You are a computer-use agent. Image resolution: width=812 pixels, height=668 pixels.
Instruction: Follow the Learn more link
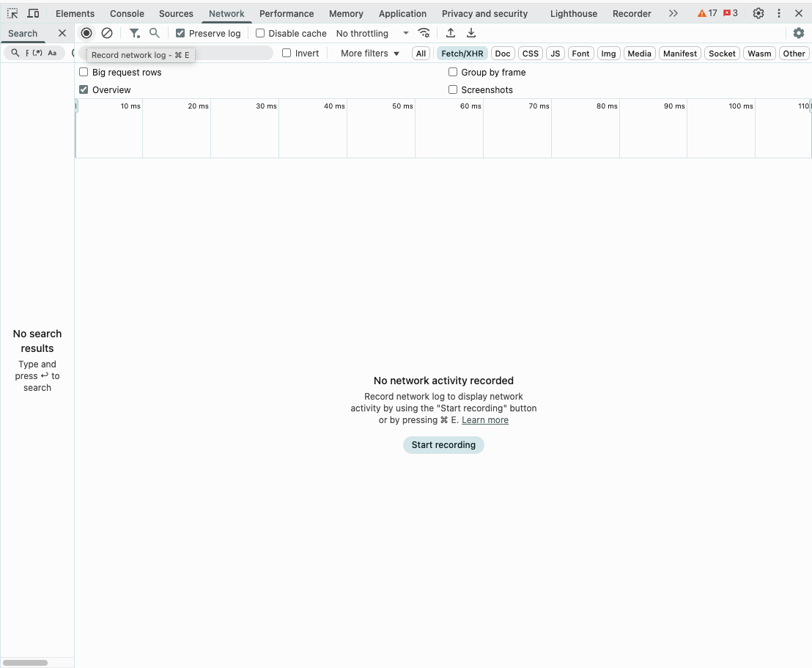(484, 420)
